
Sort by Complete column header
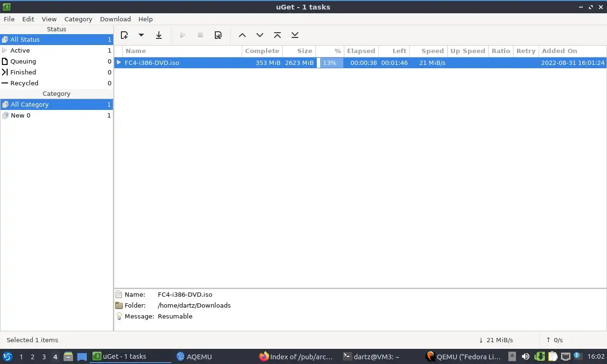pos(262,51)
